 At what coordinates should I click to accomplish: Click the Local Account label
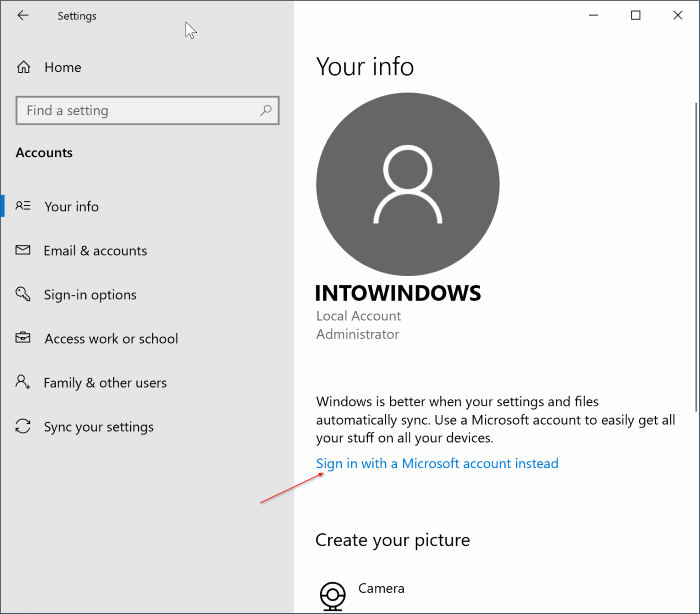tap(358, 316)
